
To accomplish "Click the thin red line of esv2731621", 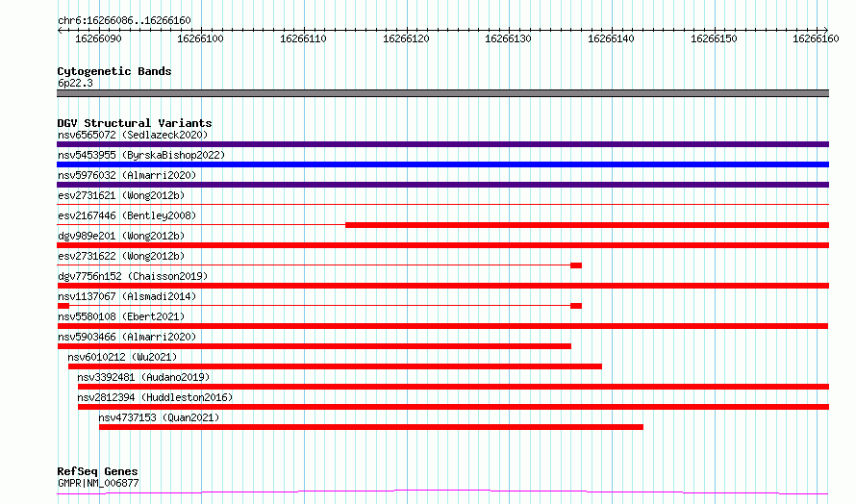I will pyautogui.click(x=442, y=204).
